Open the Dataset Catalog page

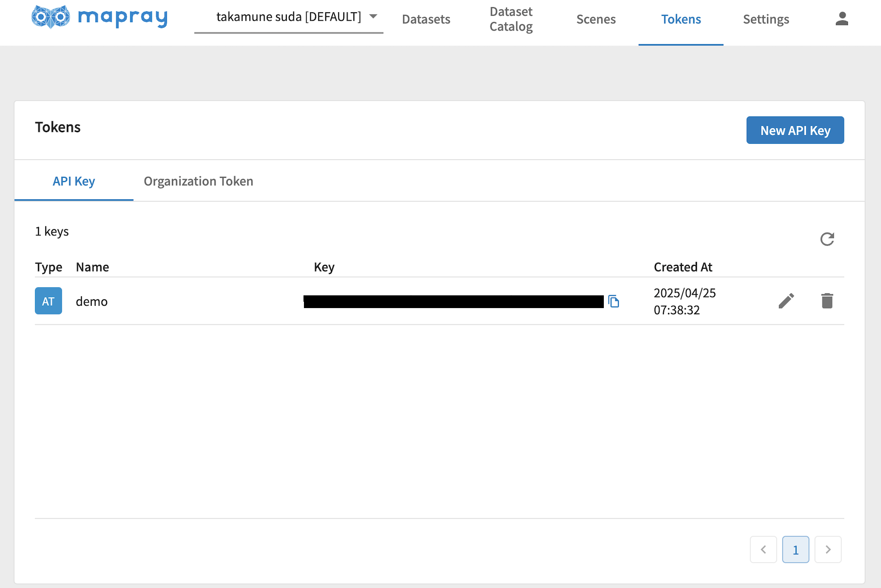click(511, 19)
